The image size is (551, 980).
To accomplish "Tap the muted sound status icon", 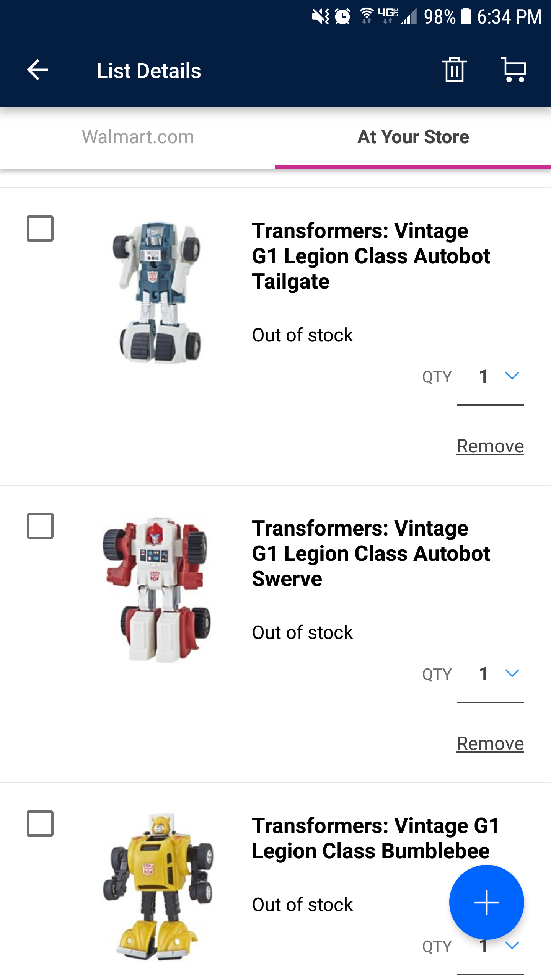I will [320, 16].
